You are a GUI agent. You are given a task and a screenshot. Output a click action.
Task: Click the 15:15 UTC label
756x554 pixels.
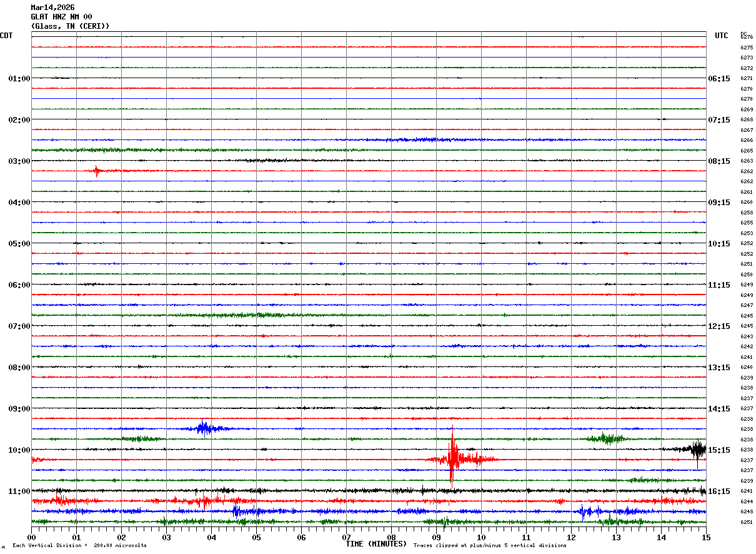click(x=719, y=450)
